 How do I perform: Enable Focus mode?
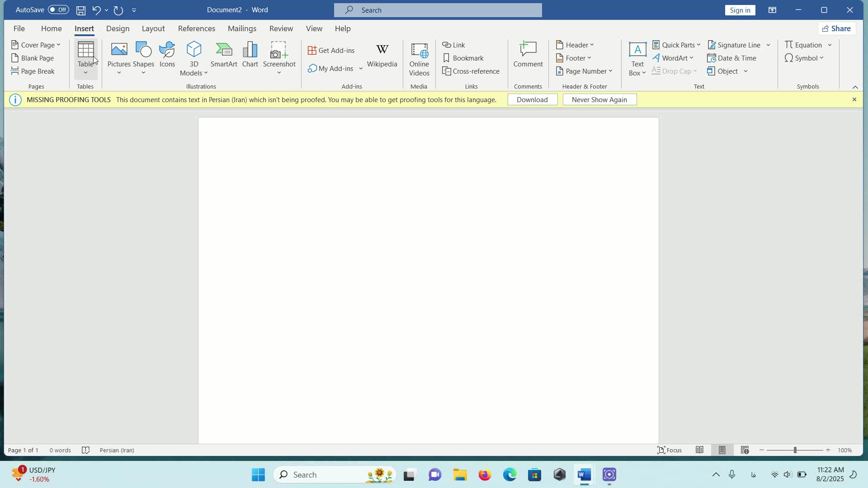click(670, 450)
